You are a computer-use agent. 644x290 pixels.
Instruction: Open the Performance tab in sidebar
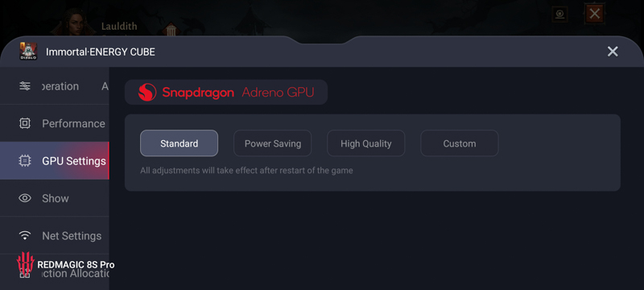coord(55,123)
